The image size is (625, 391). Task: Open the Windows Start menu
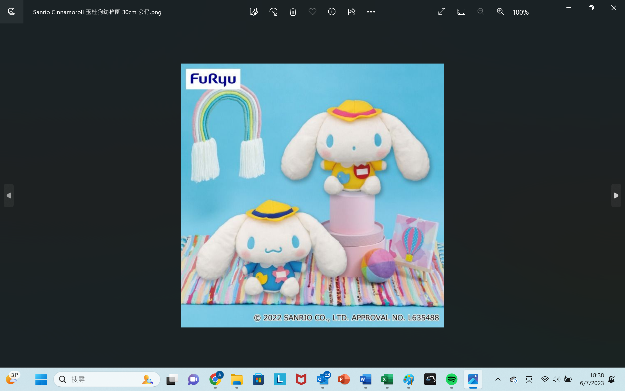click(41, 379)
